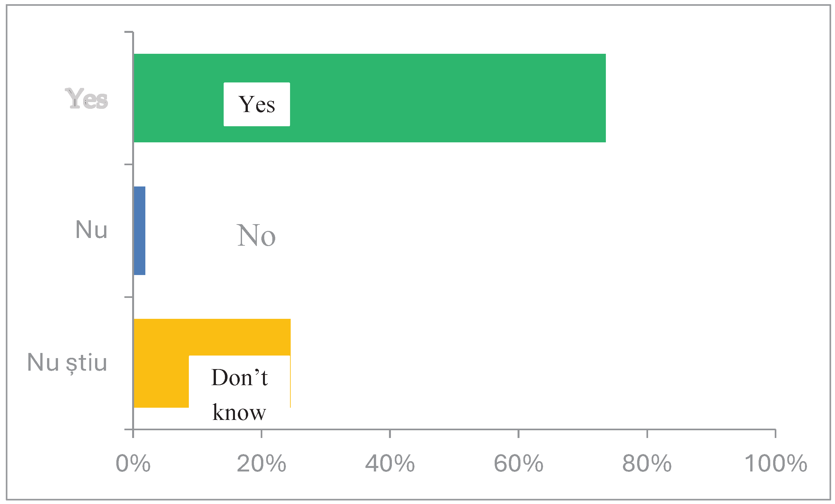The image size is (835, 504).
Task: Click the 40% axis label
Action: point(390,463)
